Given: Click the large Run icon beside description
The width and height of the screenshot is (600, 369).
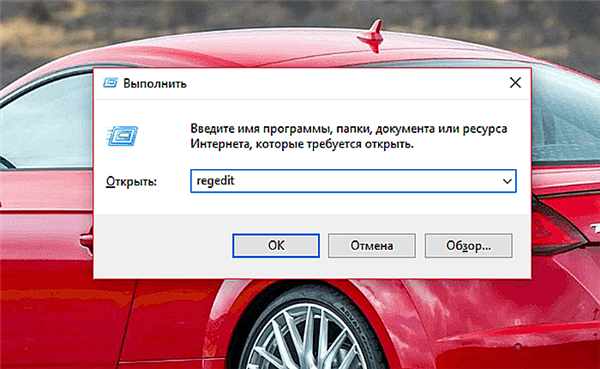Looking at the screenshot, I should pyautogui.click(x=122, y=136).
